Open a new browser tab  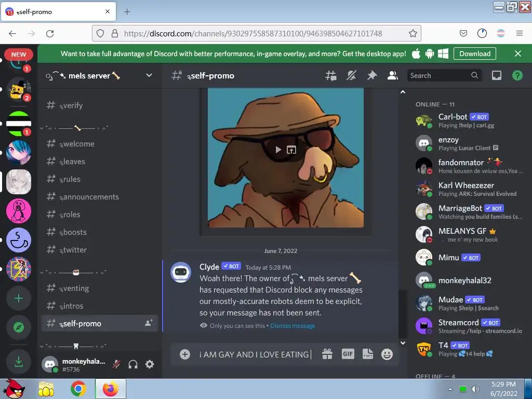127,12
